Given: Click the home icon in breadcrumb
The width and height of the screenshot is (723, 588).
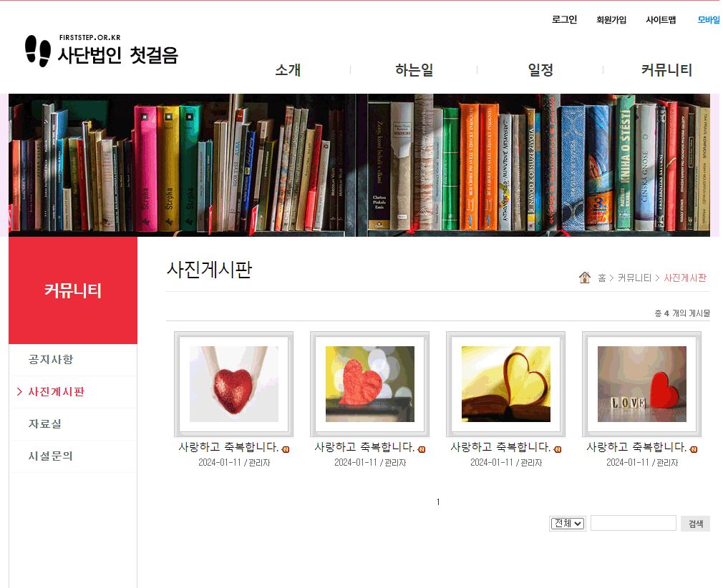Looking at the screenshot, I should 584,278.
